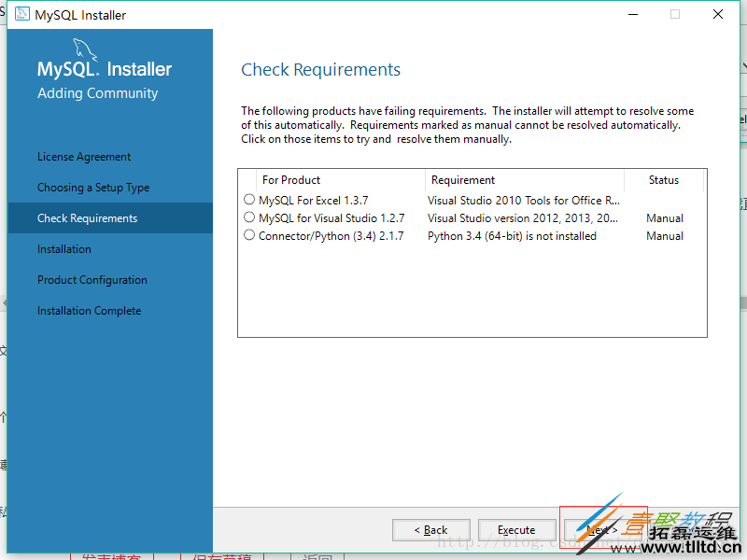Click the Execute button
The image size is (747, 560).
coord(516,529)
